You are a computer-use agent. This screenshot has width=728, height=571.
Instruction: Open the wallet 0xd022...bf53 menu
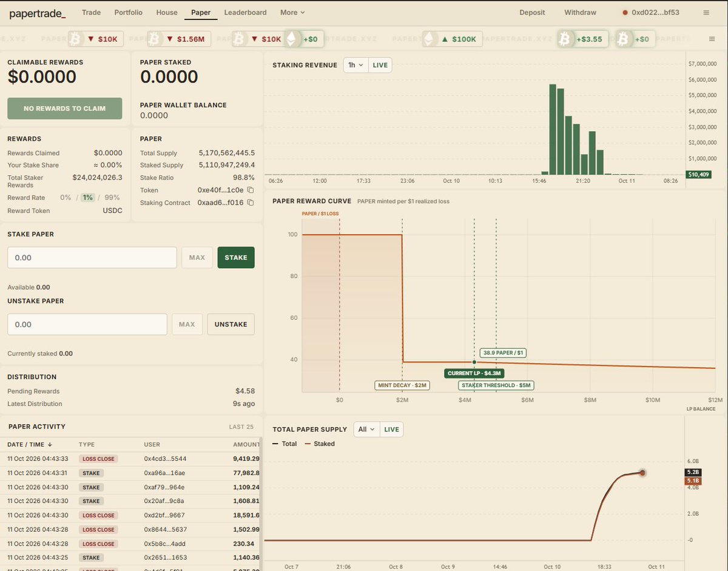click(650, 12)
